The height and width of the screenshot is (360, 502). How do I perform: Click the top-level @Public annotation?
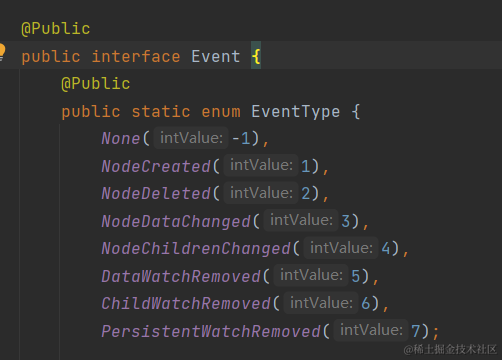56,29
